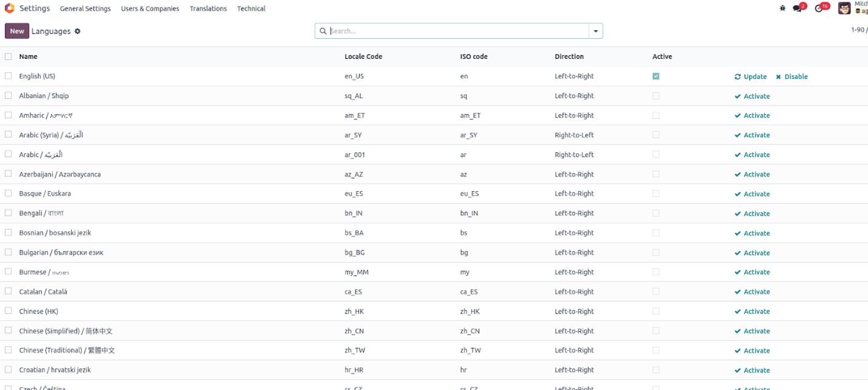The width and height of the screenshot is (868, 390).
Task: Tick the select-all checkbox in header
Action: point(8,56)
